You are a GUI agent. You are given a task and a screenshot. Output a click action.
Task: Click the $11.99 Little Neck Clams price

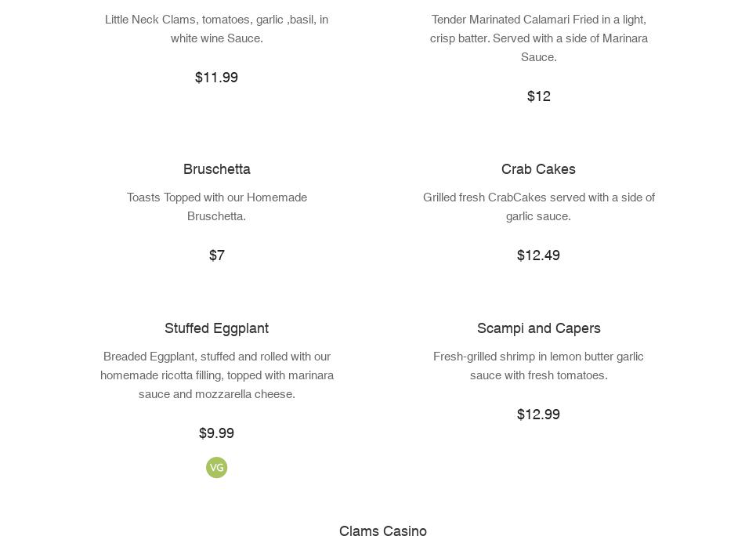(216, 78)
